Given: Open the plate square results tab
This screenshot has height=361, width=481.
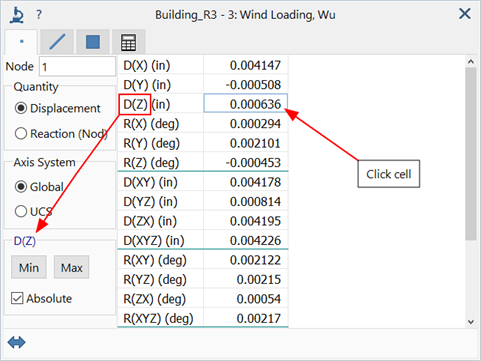Looking at the screenshot, I should (93, 42).
